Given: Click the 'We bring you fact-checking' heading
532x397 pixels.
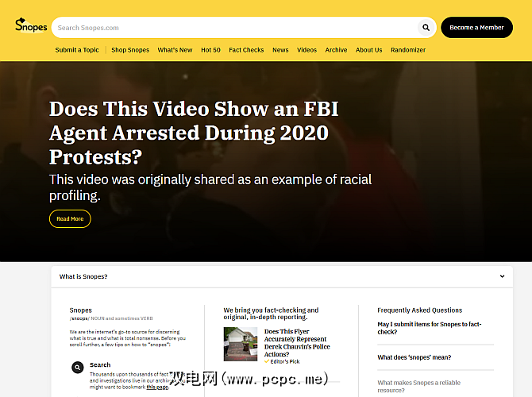Looking at the screenshot, I should click(x=271, y=314).
